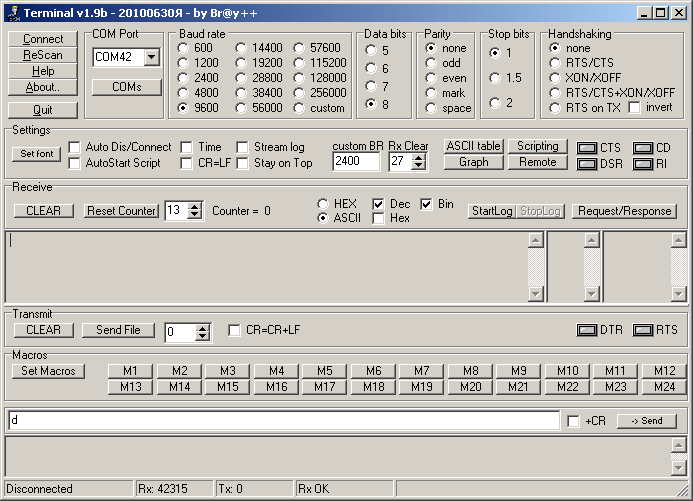Run macro M1

(130, 371)
